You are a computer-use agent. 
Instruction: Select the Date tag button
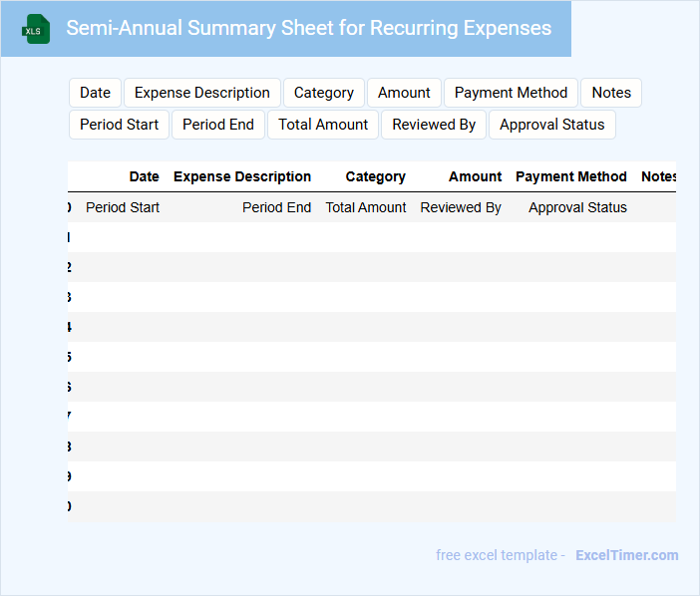[95, 93]
